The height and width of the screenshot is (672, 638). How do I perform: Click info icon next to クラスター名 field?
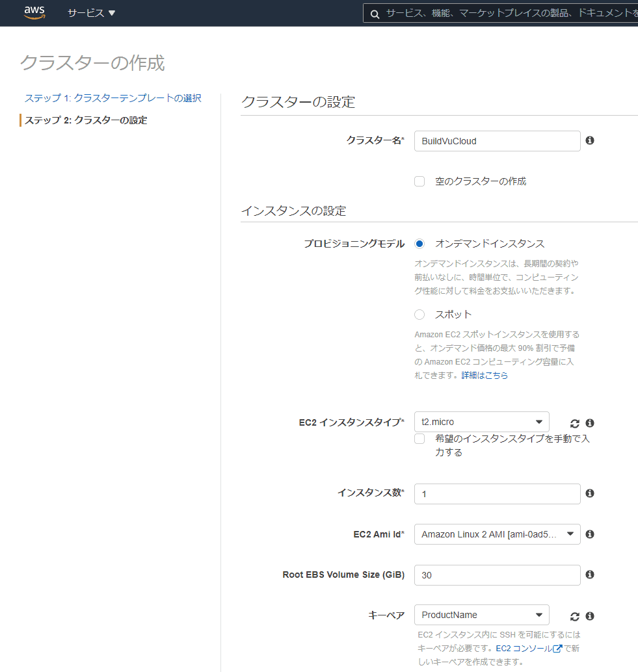(590, 140)
